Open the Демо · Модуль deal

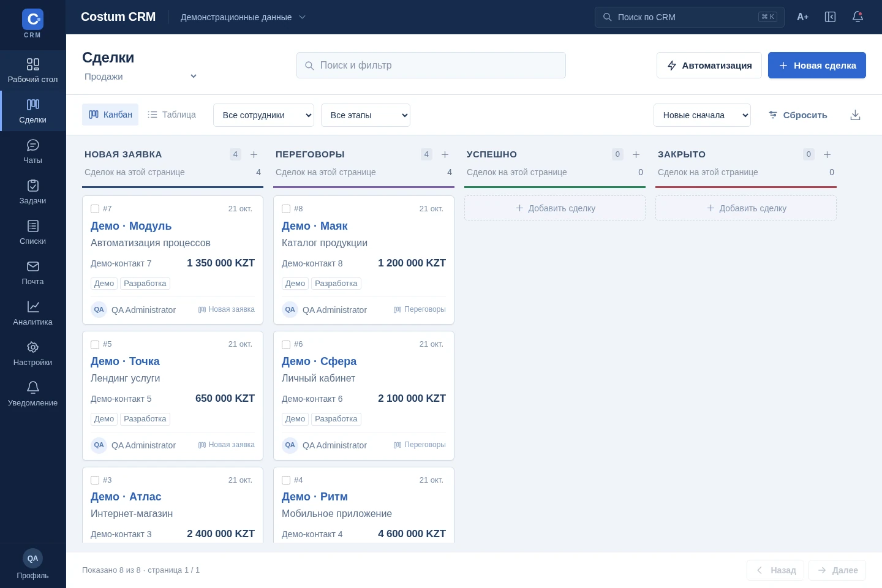[x=131, y=226]
